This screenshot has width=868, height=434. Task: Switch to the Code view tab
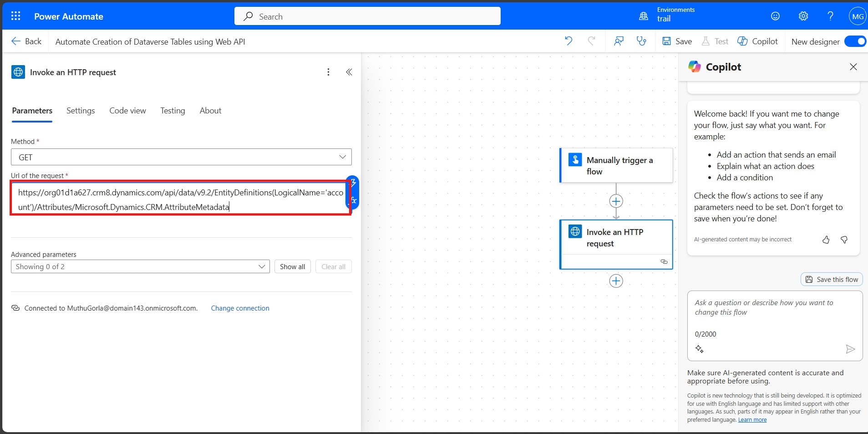(127, 111)
